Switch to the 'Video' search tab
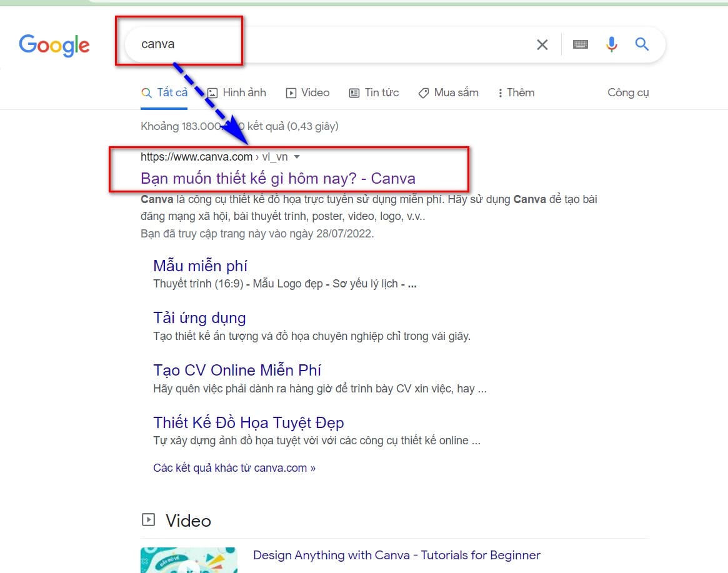Screen dimensions: 728x573 [x=308, y=92]
